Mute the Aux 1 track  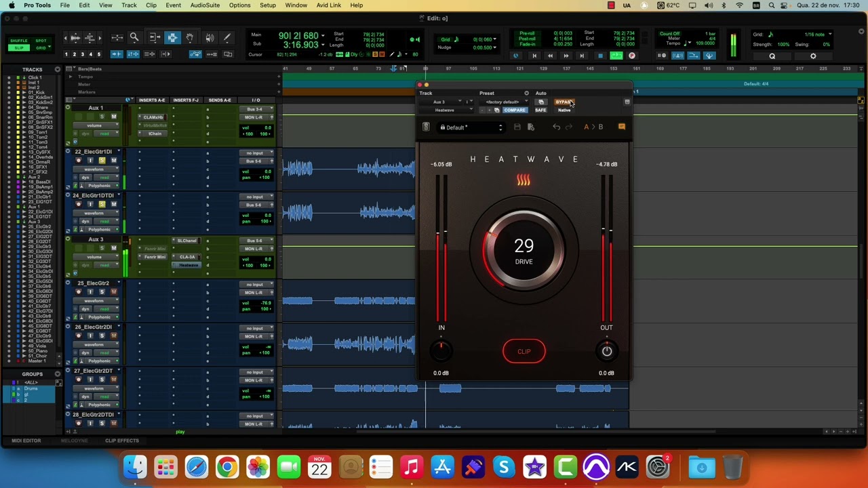(x=113, y=117)
